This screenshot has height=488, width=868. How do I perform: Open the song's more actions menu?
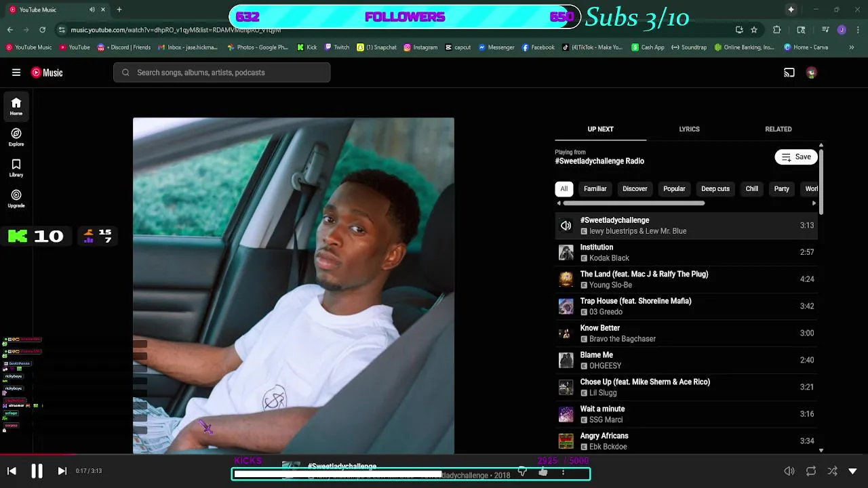tap(563, 472)
